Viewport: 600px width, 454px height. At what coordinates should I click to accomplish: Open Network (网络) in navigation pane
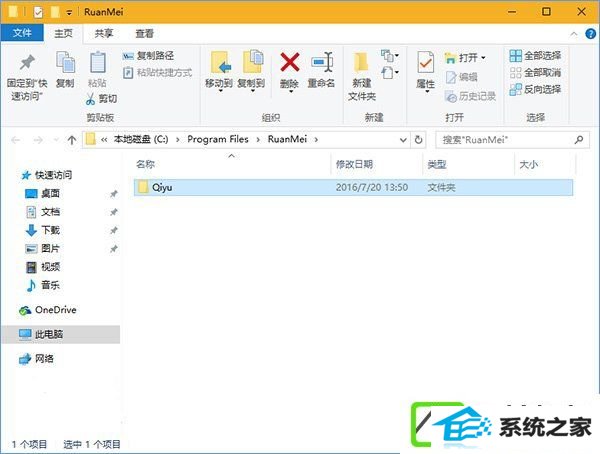(x=37, y=359)
